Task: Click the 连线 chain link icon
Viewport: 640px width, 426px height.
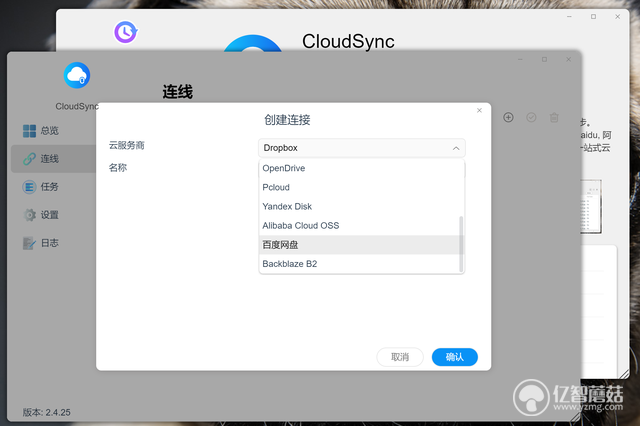Action: point(29,159)
